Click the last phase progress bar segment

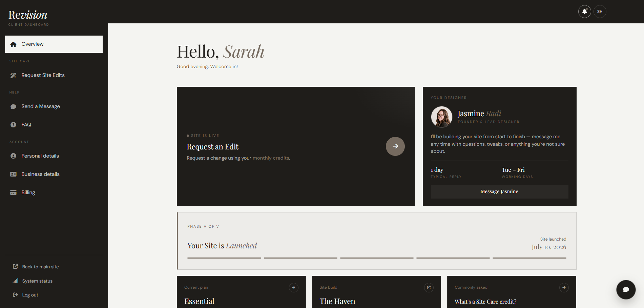(x=529, y=258)
